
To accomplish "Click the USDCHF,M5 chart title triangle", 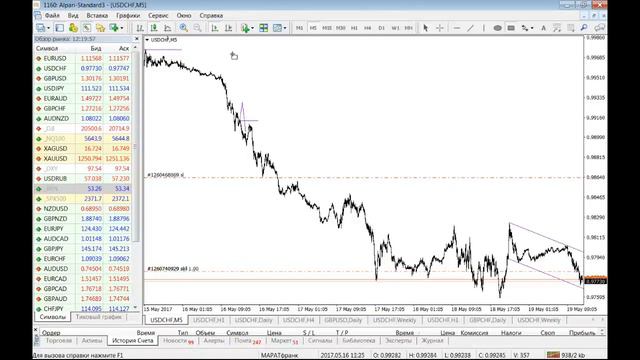I will pyautogui.click(x=147, y=40).
